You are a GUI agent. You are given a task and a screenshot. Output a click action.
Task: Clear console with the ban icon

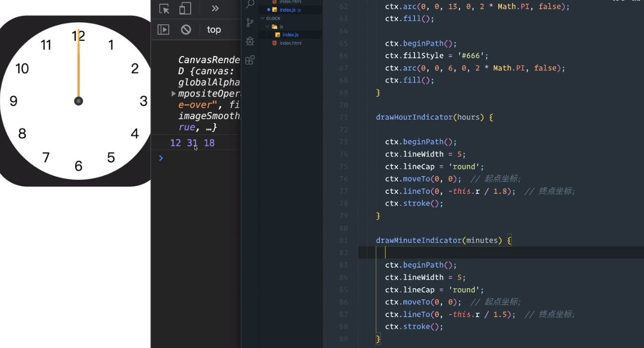[x=186, y=29]
